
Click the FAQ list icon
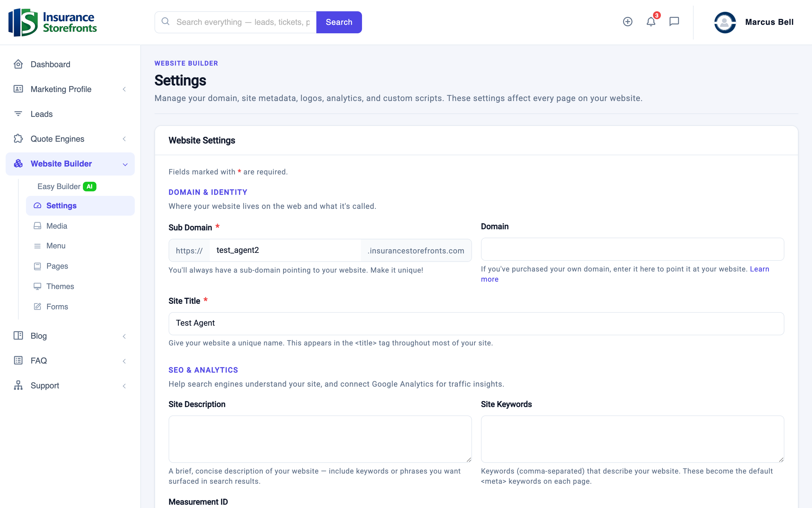[18, 360]
